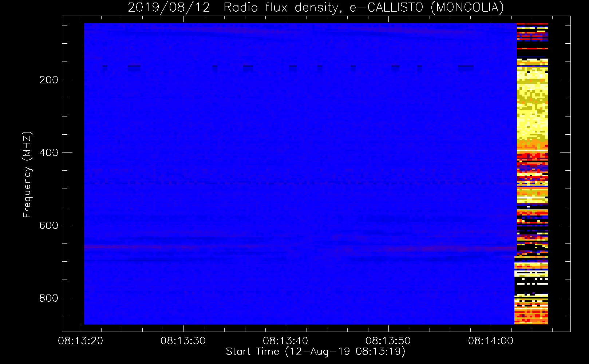Click the plot title 'Radio flux density, e-CALLISTO (MONGOLIA)'
This screenshot has height=364, width=589.
tap(364, 7)
